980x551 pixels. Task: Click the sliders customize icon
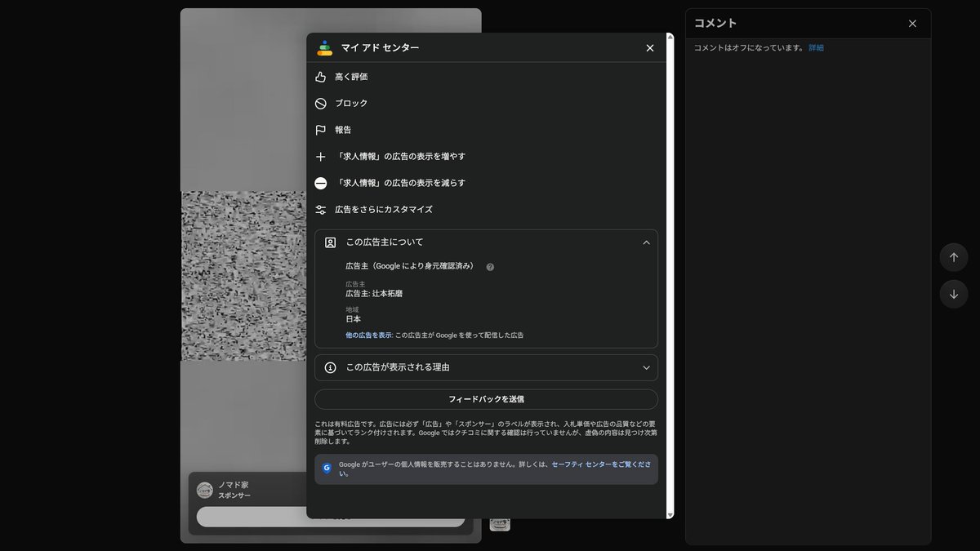click(321, 210)
